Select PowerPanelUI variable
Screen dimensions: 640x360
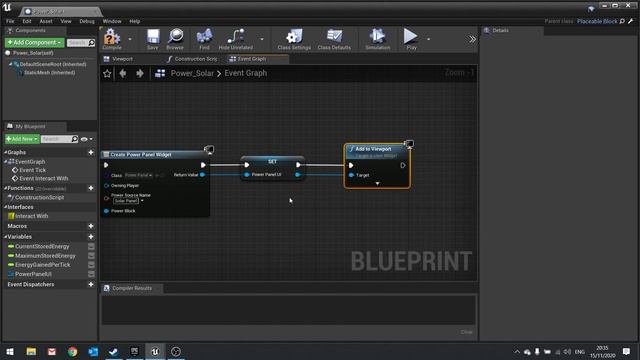[x=33, y=274]
